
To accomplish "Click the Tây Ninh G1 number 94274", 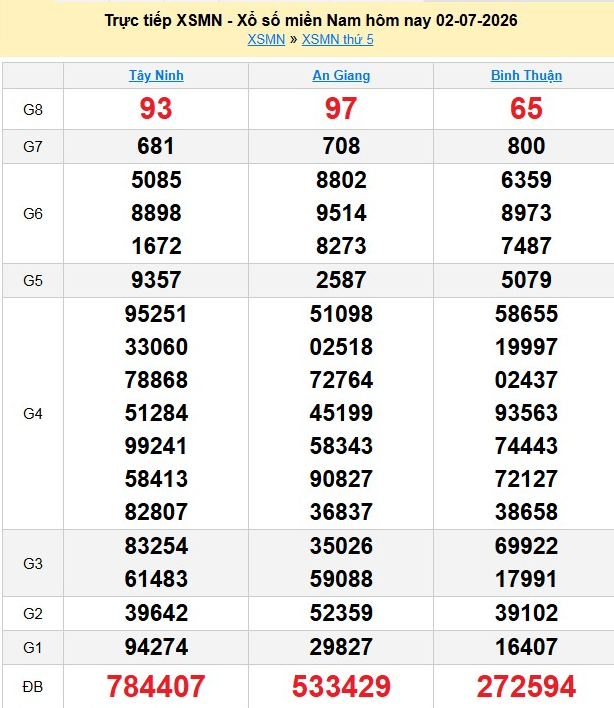I will coord(156,647).
